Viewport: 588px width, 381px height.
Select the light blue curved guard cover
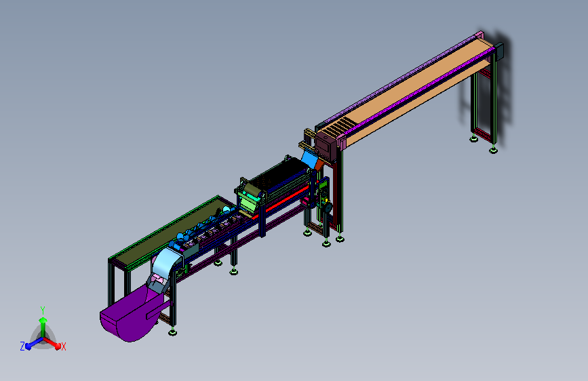pos(165,262)
